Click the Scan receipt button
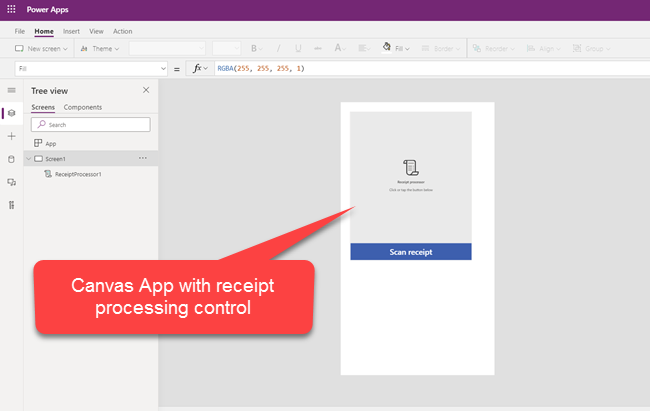 (x=411, y=252)
